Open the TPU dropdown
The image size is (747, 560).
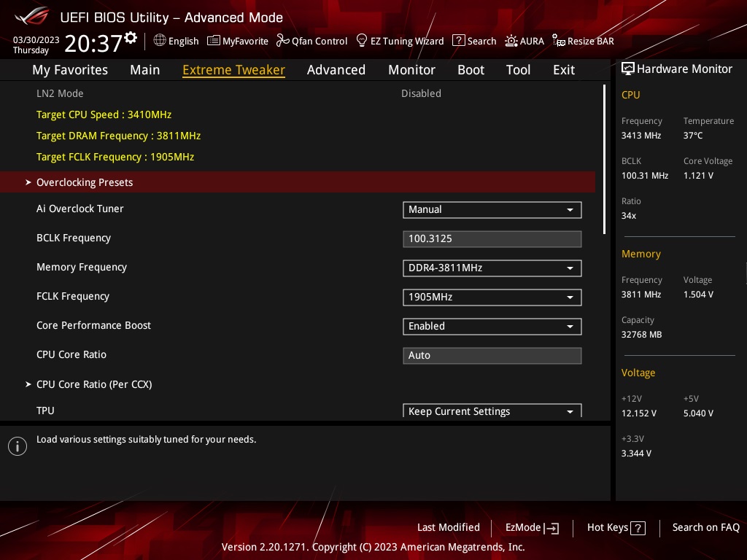pyautogui.click(x=492, y=411)
